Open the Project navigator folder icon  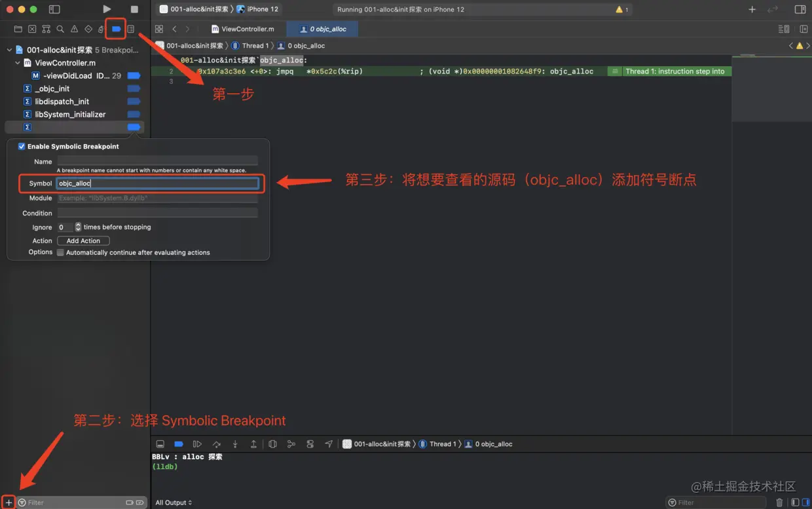pyautogui.click(x=18, y=29)
